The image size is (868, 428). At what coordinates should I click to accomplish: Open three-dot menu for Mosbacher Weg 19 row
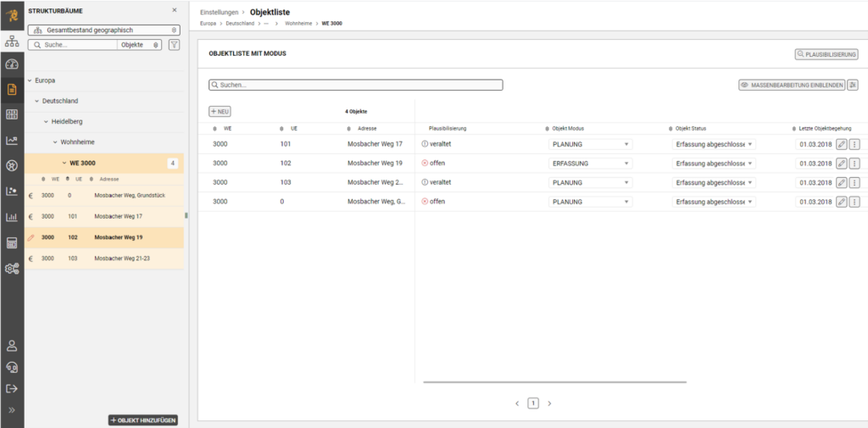(x=854, y=163)
